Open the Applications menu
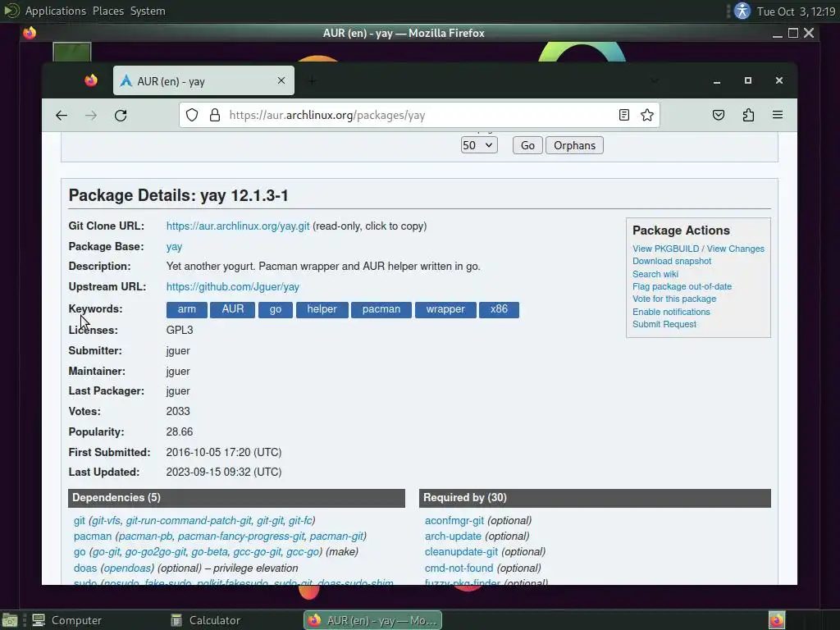 55,11
